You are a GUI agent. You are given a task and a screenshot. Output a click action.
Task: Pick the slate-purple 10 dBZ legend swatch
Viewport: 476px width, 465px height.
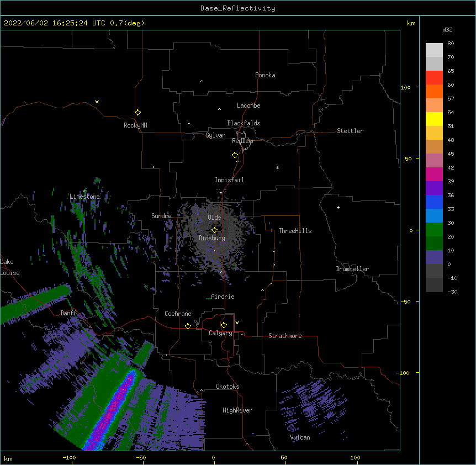(434, 257)
